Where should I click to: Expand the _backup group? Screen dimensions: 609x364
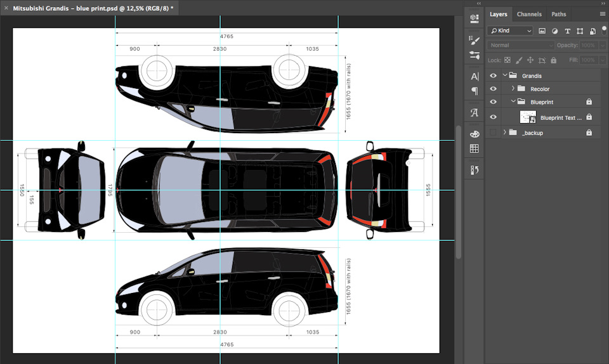[504, 133]
